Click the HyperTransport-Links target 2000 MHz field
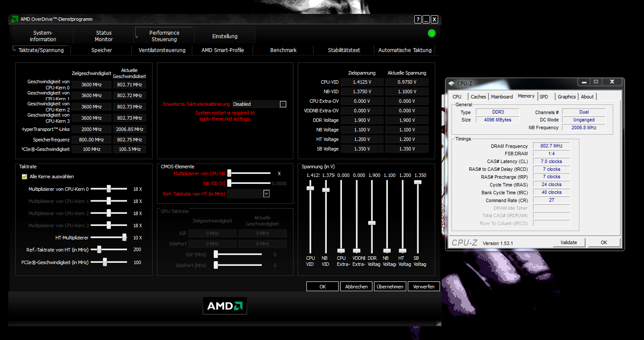This screenshot has width=644, height=340. pos(91,129)
